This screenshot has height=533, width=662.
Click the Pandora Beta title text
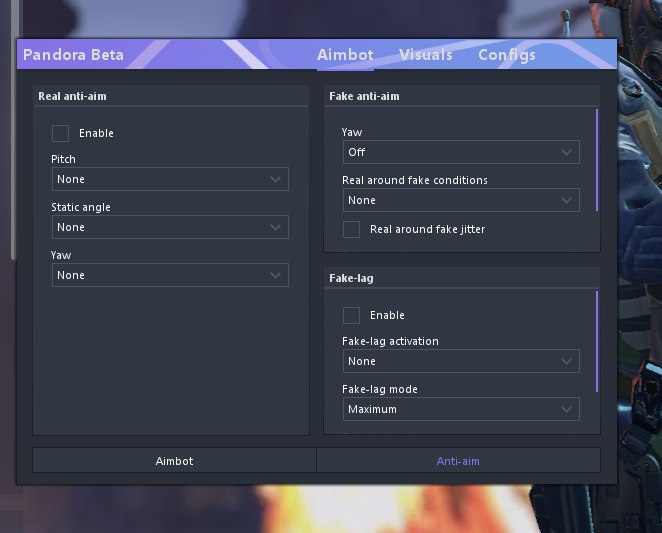(x=73, y=55)
